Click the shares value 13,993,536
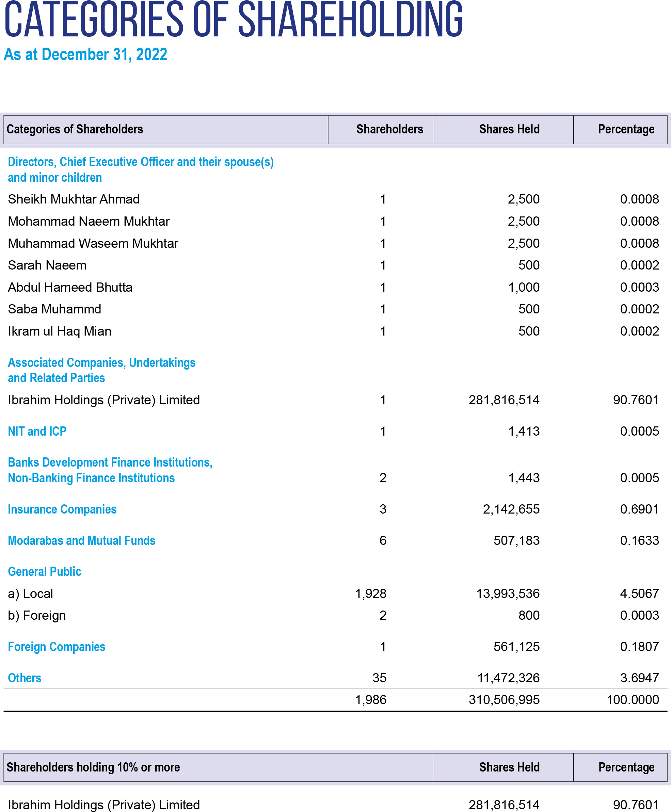 [x=508, y=594]
